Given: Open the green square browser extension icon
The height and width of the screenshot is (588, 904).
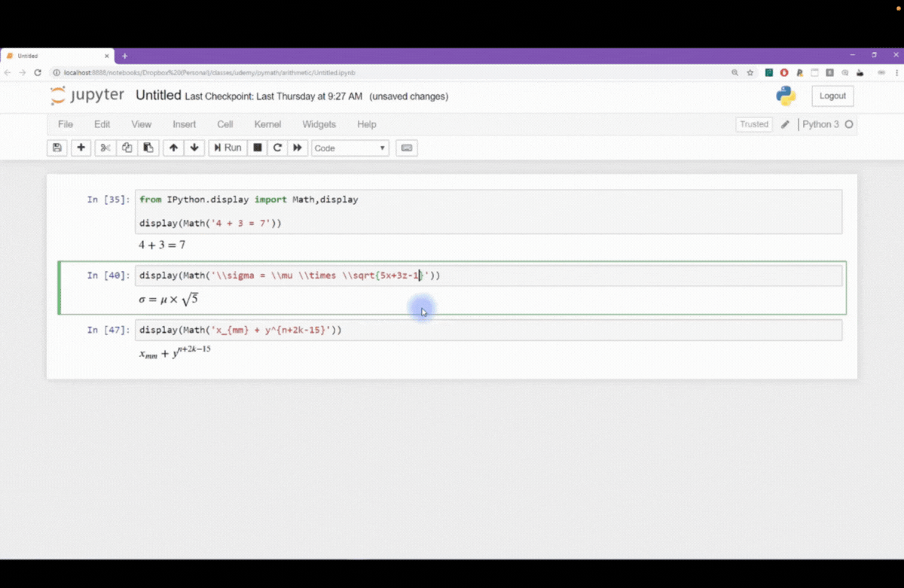Looking at the screenshot, I should coord(769,73).
